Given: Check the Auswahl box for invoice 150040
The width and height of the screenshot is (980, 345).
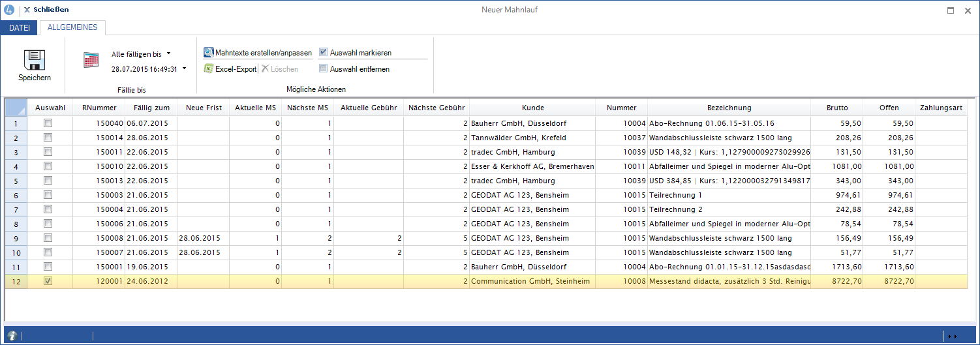Looking at the screenshot, I should click(48, 123).
